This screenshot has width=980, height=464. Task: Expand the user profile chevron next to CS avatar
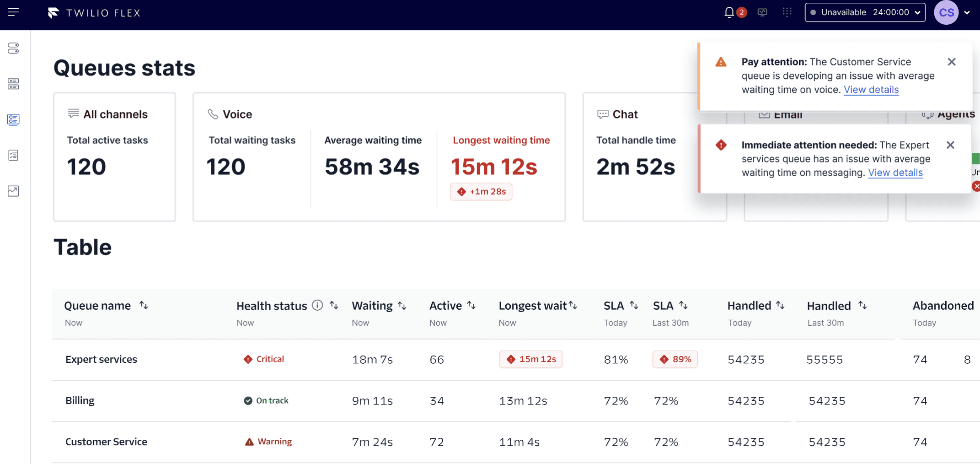pyautogui.click(x=968, y=12)
